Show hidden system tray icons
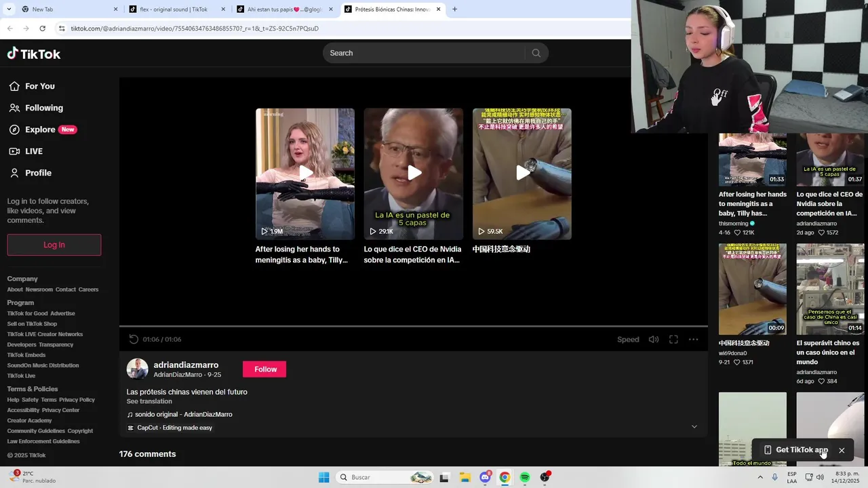This screenshot has width=868, height=488. 760,477
